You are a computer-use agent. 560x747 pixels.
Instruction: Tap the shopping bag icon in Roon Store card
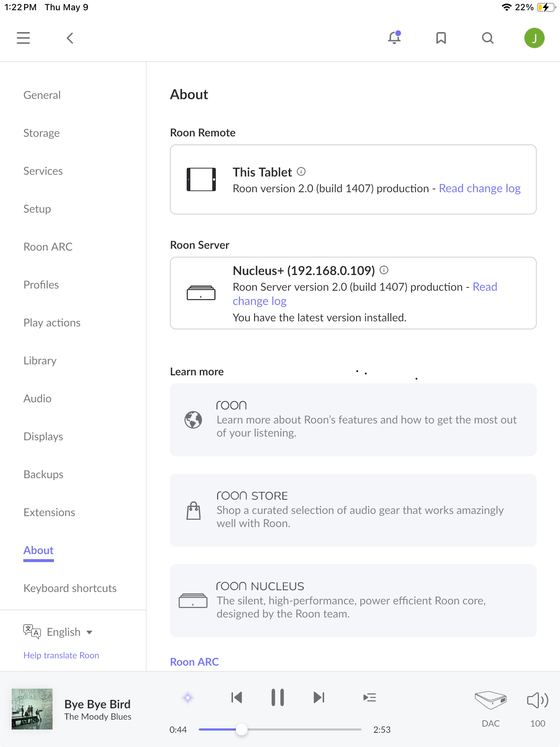coord(194,510)
